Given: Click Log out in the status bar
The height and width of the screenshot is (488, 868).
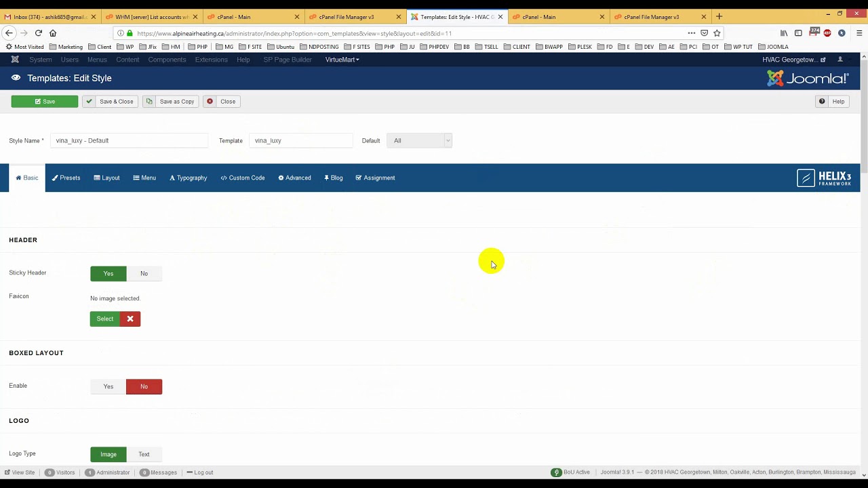Looking at the screenshot, I should coord(200,472).
